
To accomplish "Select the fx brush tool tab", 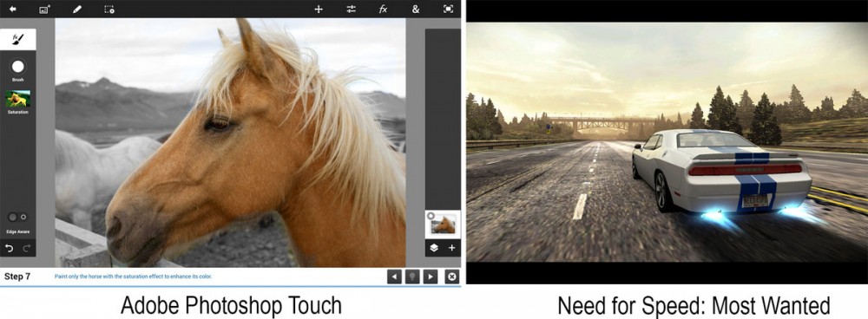I will [17, 39].
